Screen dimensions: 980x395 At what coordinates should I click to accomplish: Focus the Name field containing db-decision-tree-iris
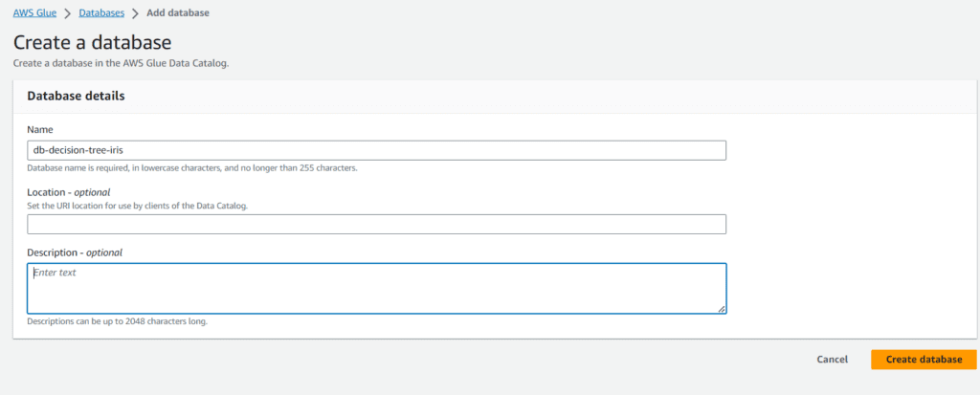click(376, 150)
